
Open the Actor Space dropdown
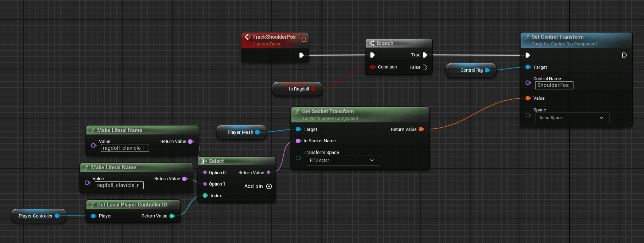click(x=572, y=118)
